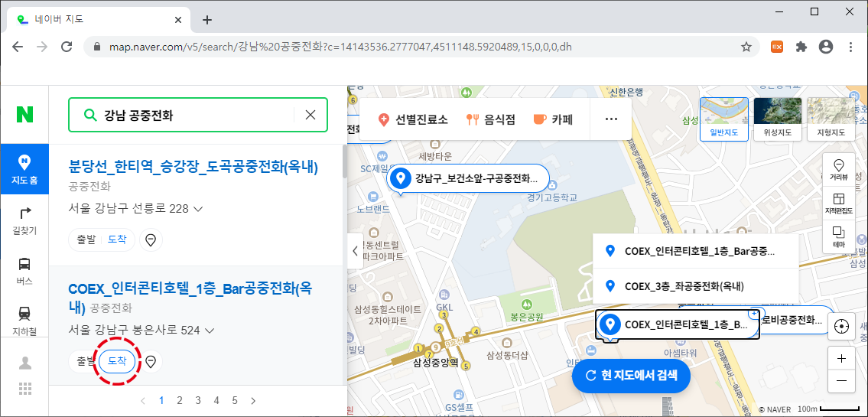Open street view pin for 한티역 result
868x417 pixels.
(x=151, y=239)
